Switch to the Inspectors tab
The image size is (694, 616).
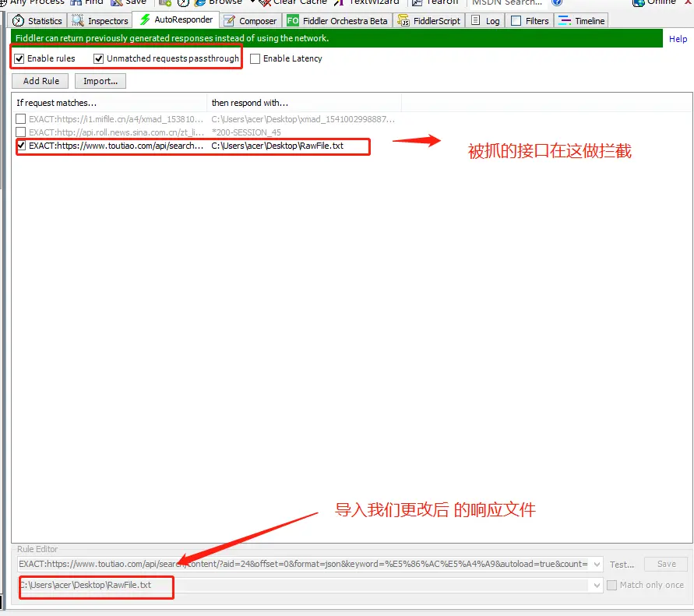pos(100,21)
